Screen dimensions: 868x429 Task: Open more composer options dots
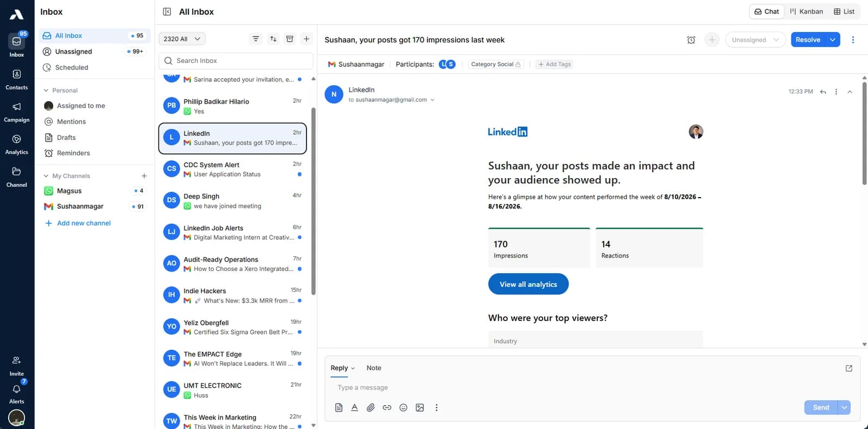click(x=436, y=407)
